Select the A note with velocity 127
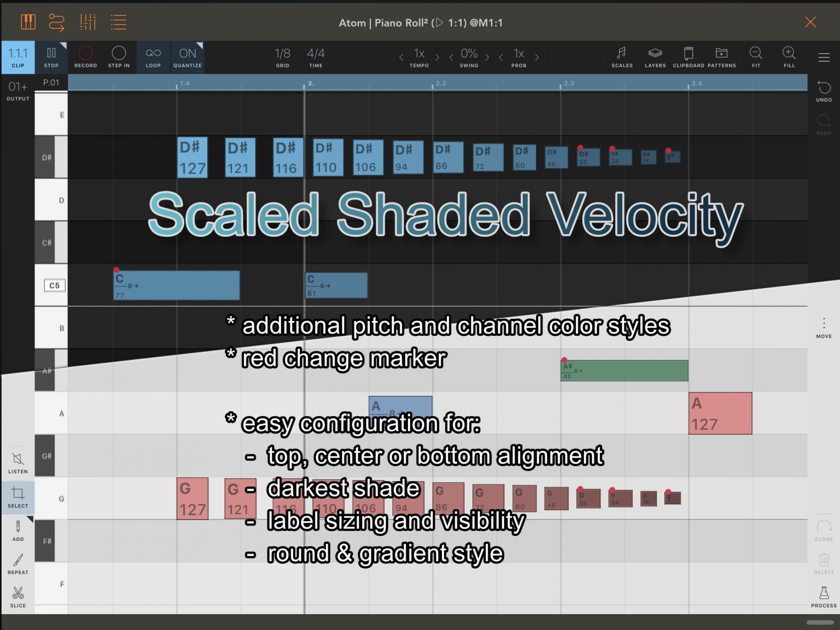840x630 pixels. click(720, 413)
